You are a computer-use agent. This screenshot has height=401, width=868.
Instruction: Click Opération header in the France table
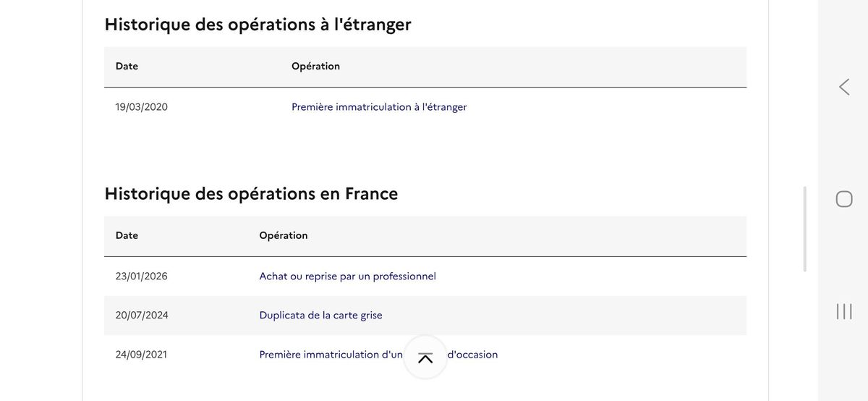(x=283, y=235)
